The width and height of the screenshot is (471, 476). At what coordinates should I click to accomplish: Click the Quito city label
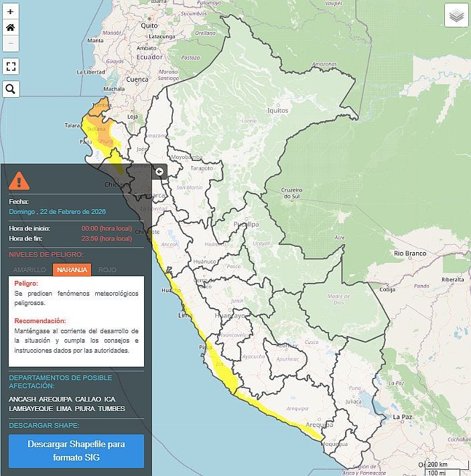149,25
